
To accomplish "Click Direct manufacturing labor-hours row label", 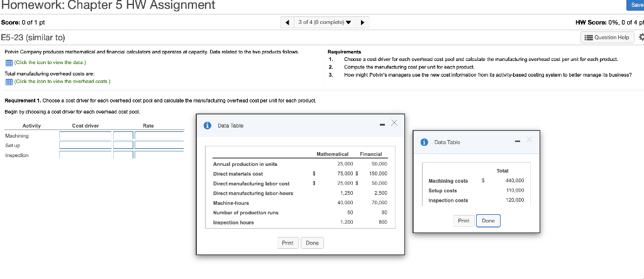I will tap(253, 193).
